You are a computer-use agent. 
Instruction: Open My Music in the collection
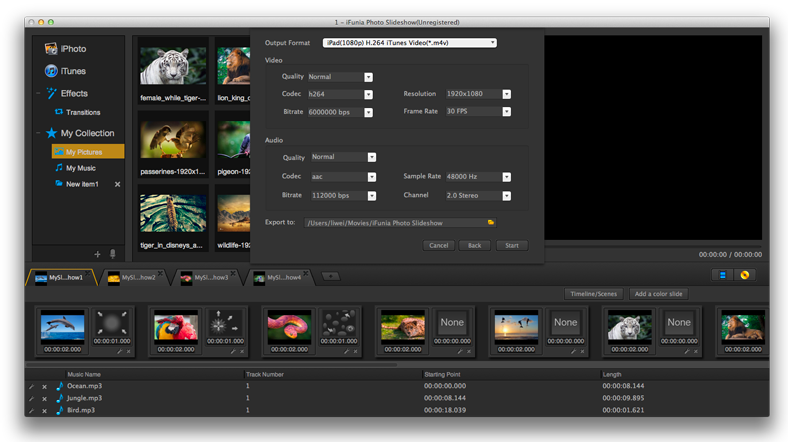pyautogui.click(x=75, y=168)
